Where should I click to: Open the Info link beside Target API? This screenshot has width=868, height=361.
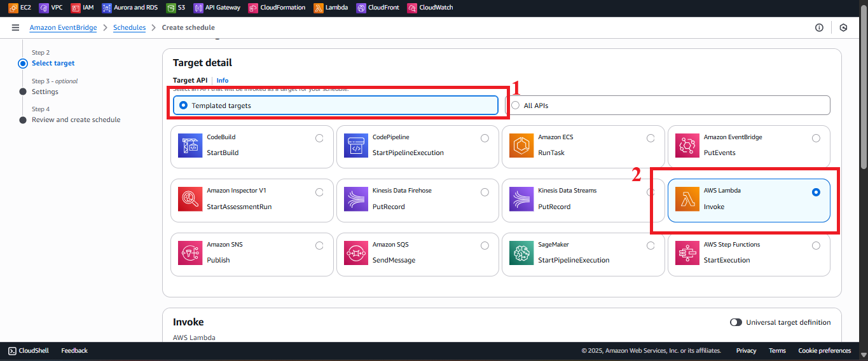(x=223, y=81)
